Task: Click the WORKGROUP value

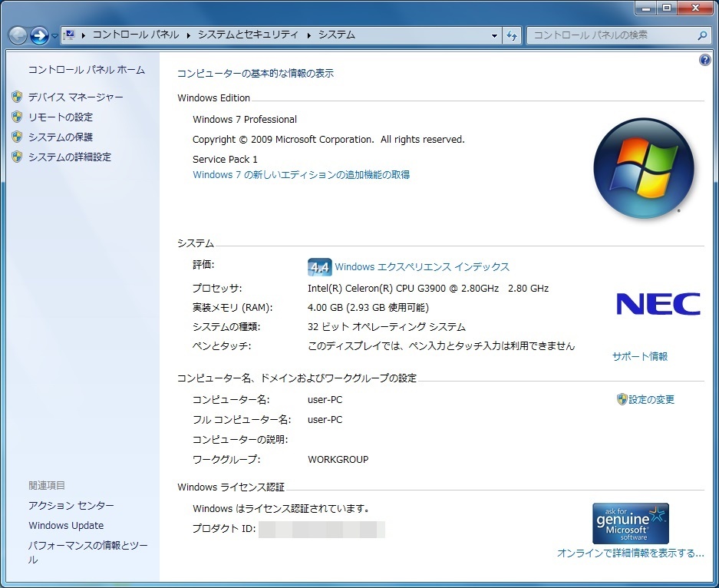Action: pyautogui.click(x=338, y=460)
